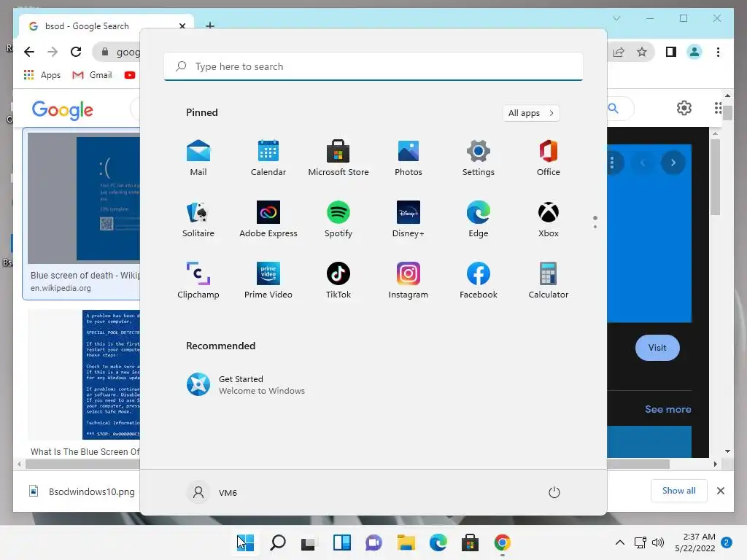Screen dimensions: 747x560
Task: Open Microsoft Edge from the taskbar
Action: 438,542
